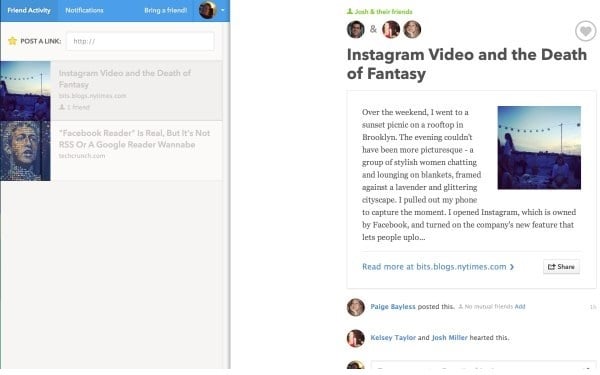Image resolution: width=600 pixels, height=375 pixels.
Task: Switch to the Friend Activity tab
Action: [x=29, y=10]
